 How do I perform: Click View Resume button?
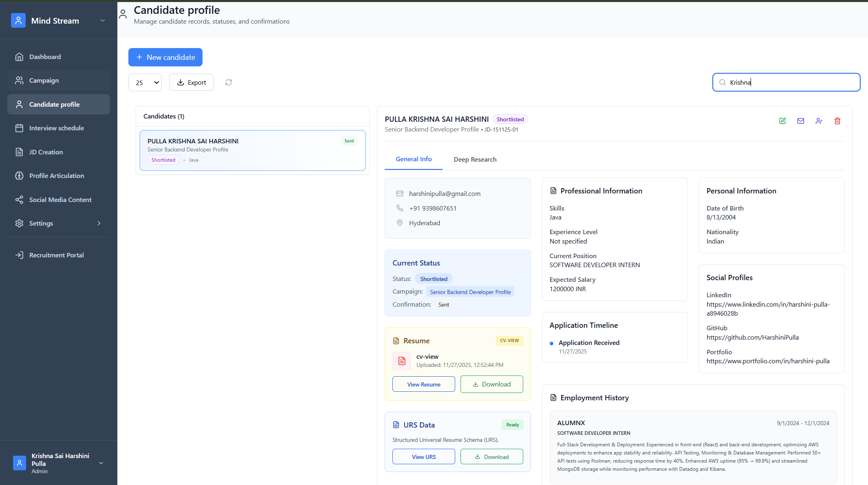click(423, 384)
